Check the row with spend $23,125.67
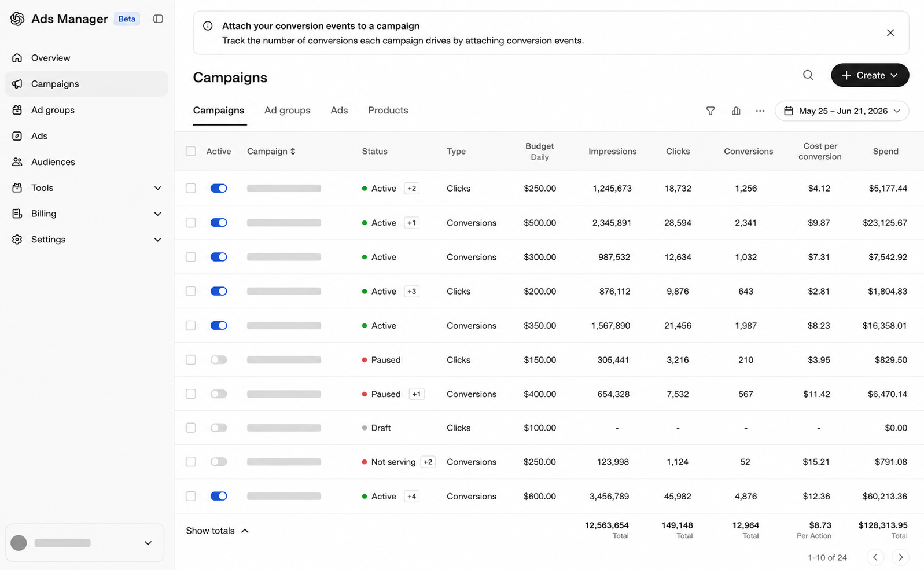This screenshot has height=570, width=924. pos(191,223)
